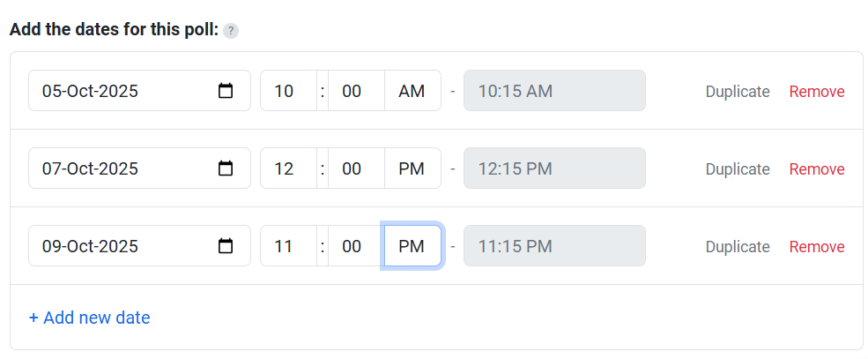Click the Add new date link
Image resolution: width=868 pixels, height=359 pixels.
(89, 318)
